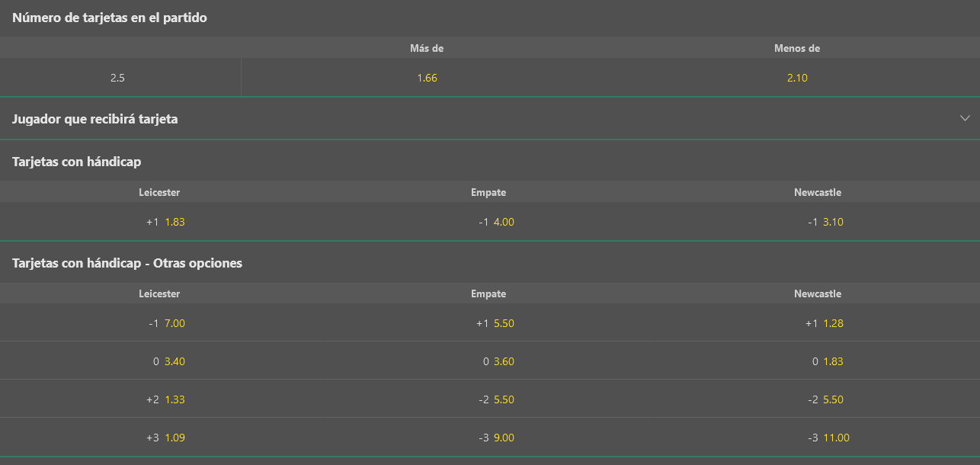Pick Empate -1 at 4.00
The height and width of the screenshot is (465, 980).
494,222
